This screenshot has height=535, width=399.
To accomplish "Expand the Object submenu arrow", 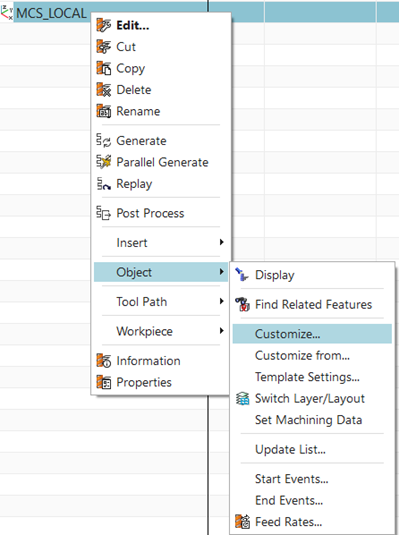I will [222, 272].
